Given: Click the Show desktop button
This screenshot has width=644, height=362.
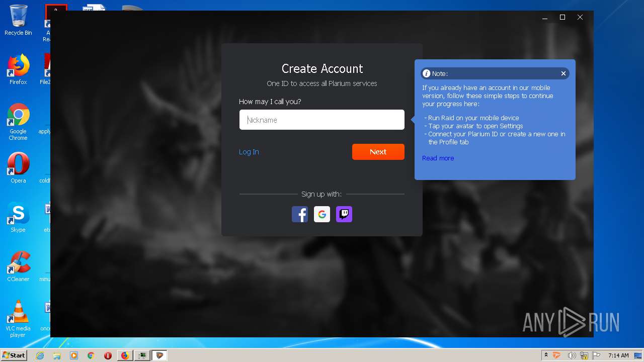Looking at the screenshot, I should (638, 355).
